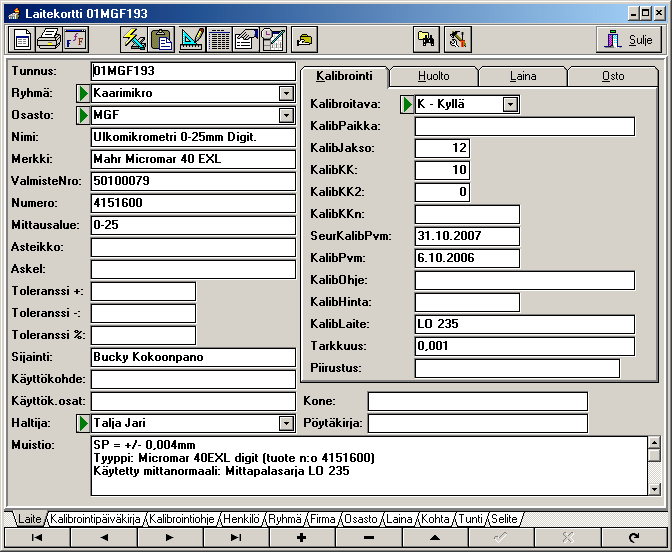Switch to the Osto tab
The width and height of the screenshot is (672, 552).
pyautogui.click(x=613, y=76)
